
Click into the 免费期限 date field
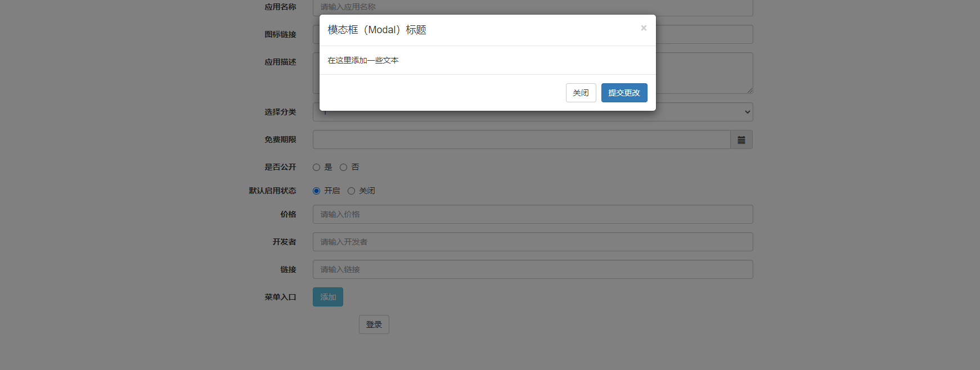[522, 139]
